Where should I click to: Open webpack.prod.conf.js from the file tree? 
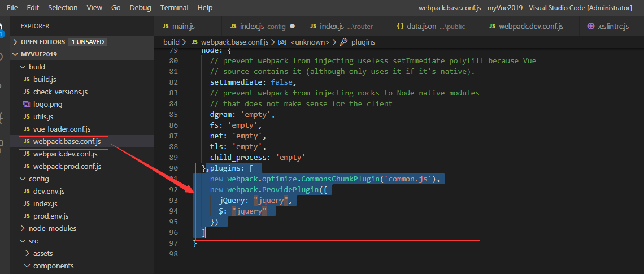click(x=67, y=167)
